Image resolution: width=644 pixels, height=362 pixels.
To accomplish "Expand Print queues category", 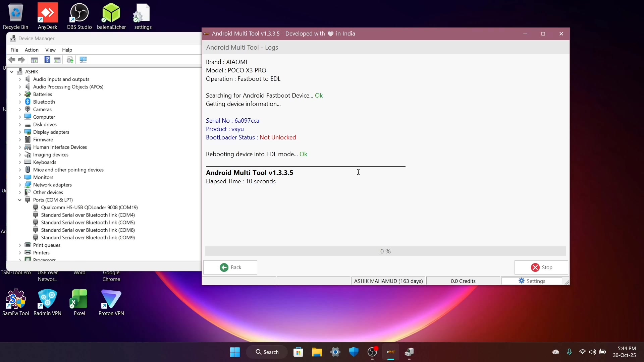I will click(x=20, y=245).
